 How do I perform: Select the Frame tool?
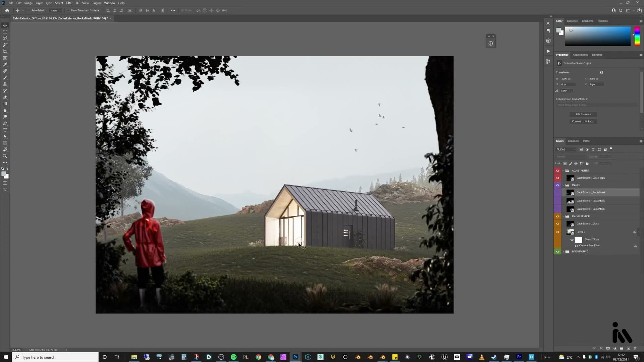click(x=5, y=58)
